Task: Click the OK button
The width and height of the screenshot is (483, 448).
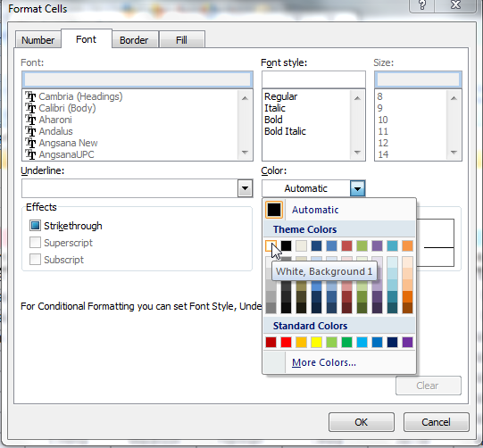Action: tap(362, 422)
